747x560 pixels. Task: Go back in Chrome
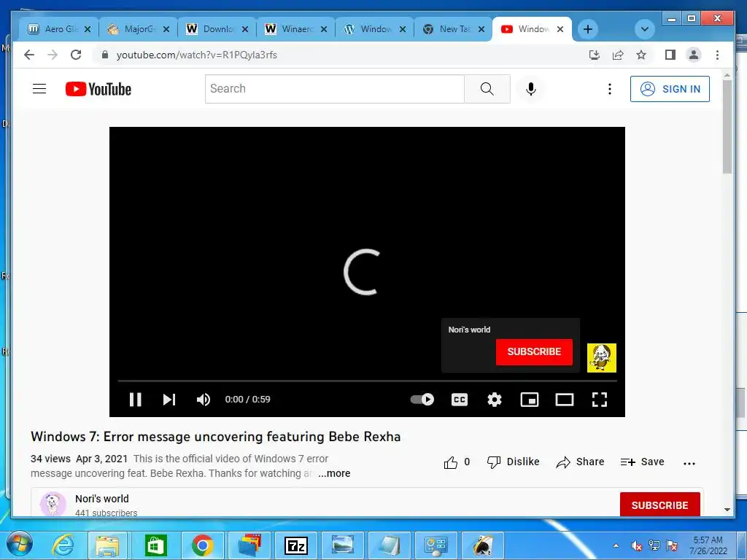point(29,55)
